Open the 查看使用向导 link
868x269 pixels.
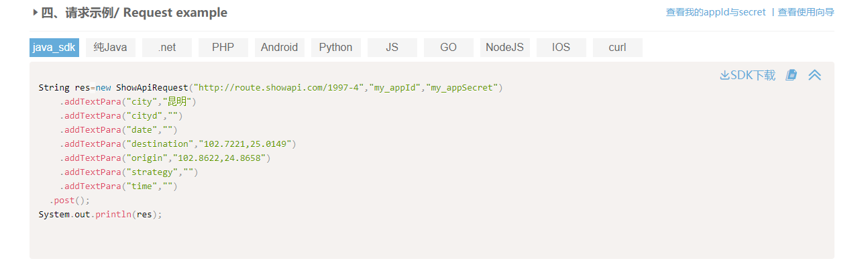pyautogui.click(x=806, y=12)
